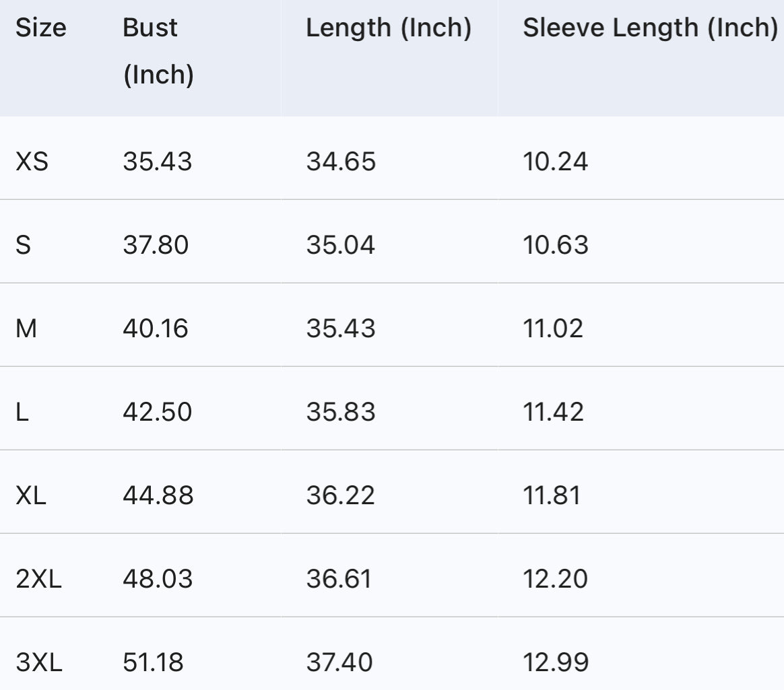Select the XL size row label

[31, 495]
